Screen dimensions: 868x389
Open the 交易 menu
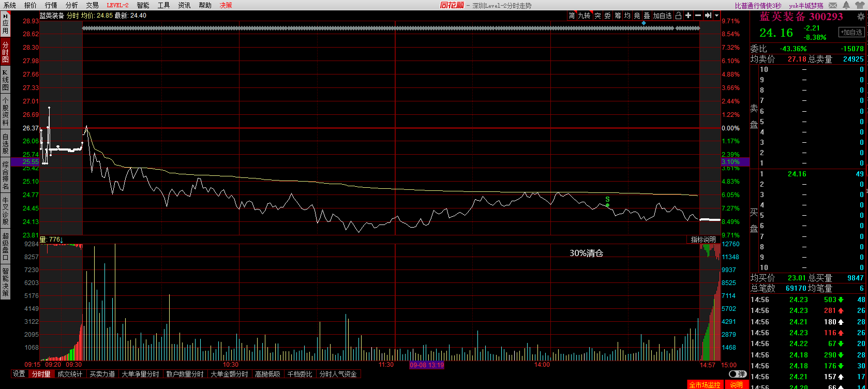pos(93,5)
